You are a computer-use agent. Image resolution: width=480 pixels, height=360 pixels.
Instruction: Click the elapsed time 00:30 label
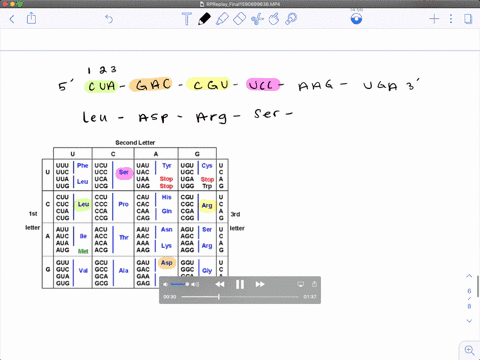tap(170, 297)
